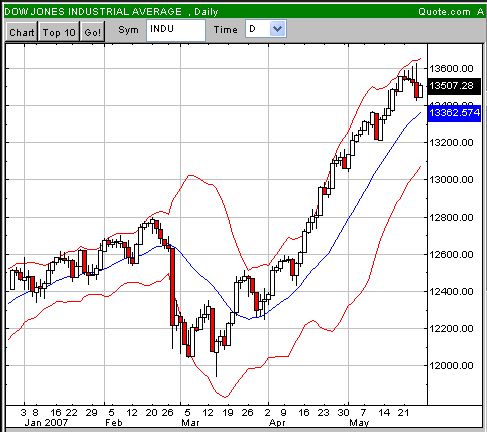Select the current price label 13507.28

(454, 86)
